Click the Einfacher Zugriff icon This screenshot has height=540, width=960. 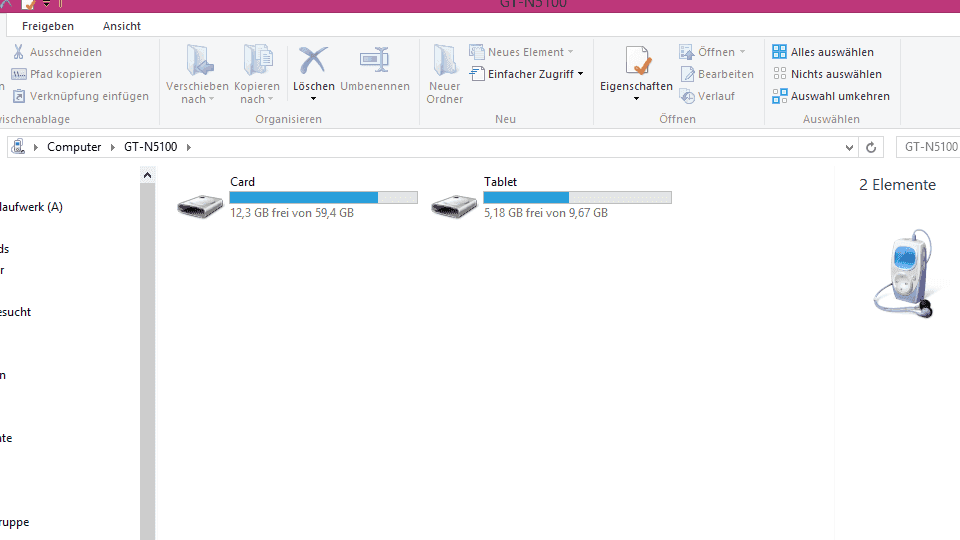[477, 74]
